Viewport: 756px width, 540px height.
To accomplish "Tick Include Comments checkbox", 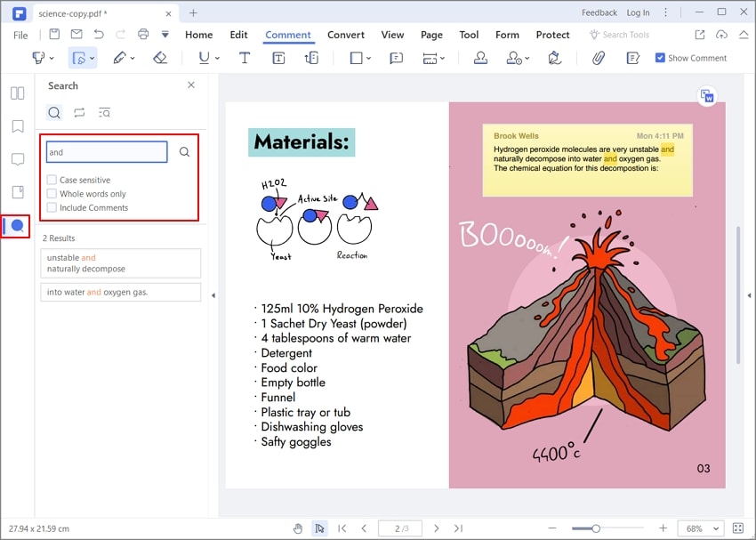I will coord(52,208).
